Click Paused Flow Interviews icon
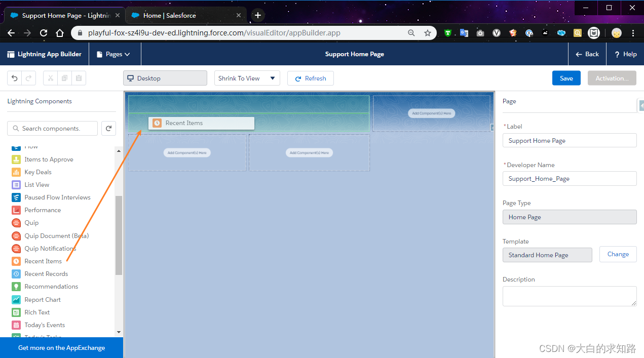Image resolution: width=644 pixels, height=358 pixels. point(16,197)
